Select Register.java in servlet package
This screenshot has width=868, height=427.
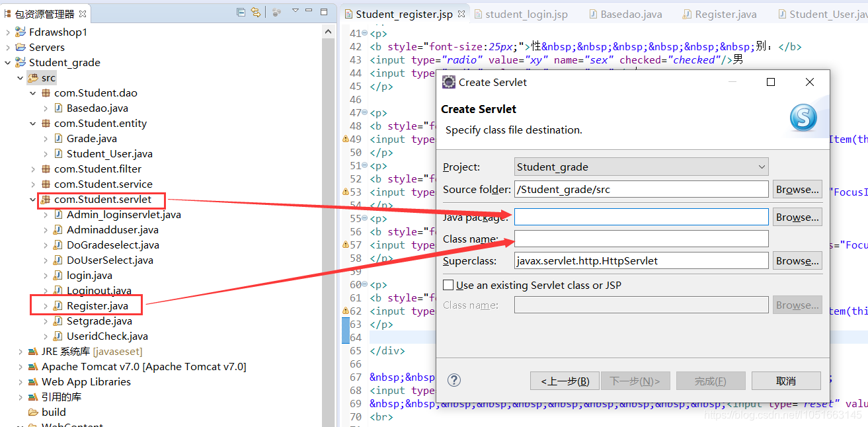click(x=97, y=305)
